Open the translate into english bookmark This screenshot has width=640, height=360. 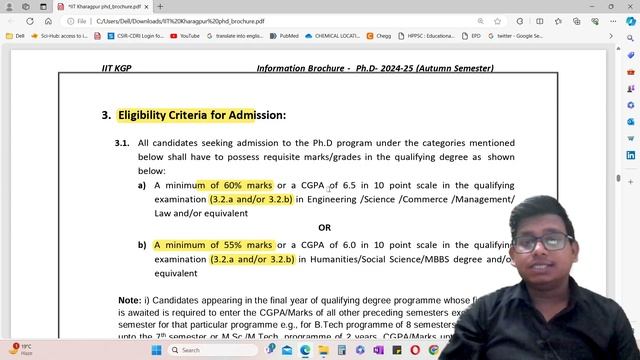pyautogui.click(x=235, y=36)
